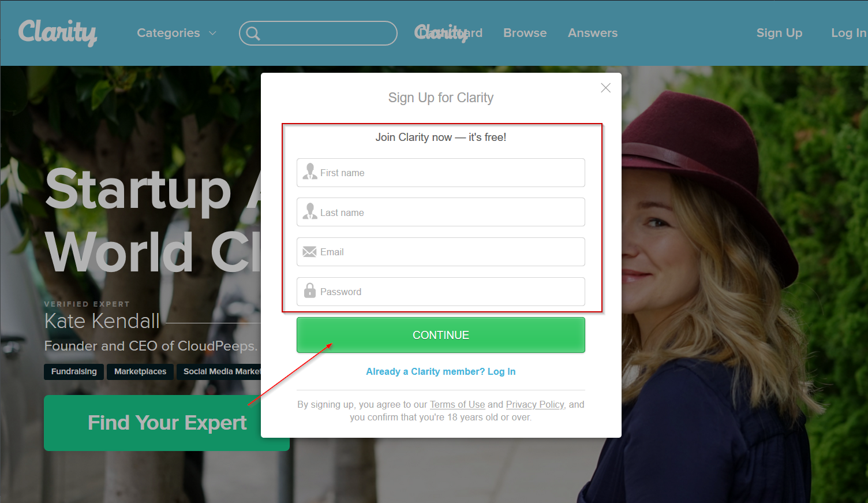The width and height of the screenshot is (868, 503).
Task: Open the Categories menu
Action: (169, 33)
